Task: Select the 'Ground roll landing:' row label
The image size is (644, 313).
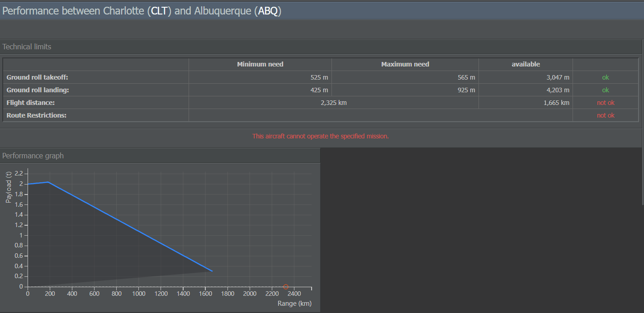Action: pos(37,90)
